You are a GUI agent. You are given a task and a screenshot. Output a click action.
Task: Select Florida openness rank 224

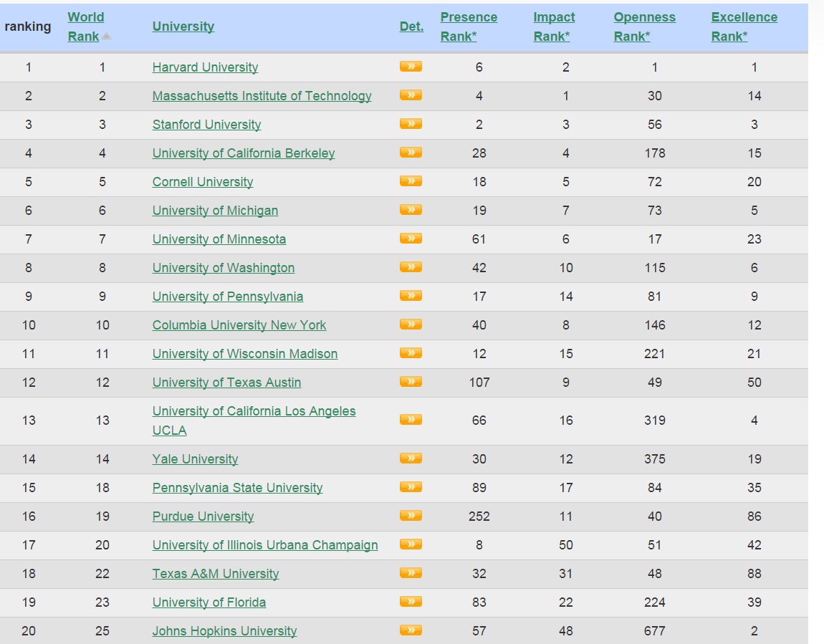pyautogui.click(x=655, y=602)
